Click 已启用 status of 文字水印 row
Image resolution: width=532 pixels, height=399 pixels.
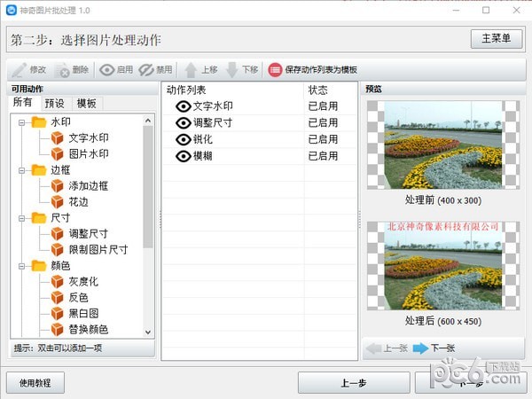coord(323,106)
